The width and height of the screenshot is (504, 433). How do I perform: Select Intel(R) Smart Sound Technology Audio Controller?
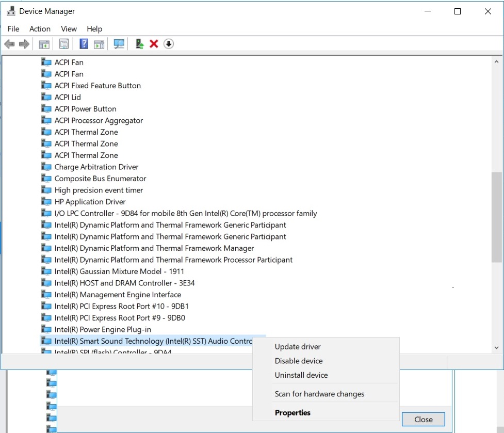point(153,341)
